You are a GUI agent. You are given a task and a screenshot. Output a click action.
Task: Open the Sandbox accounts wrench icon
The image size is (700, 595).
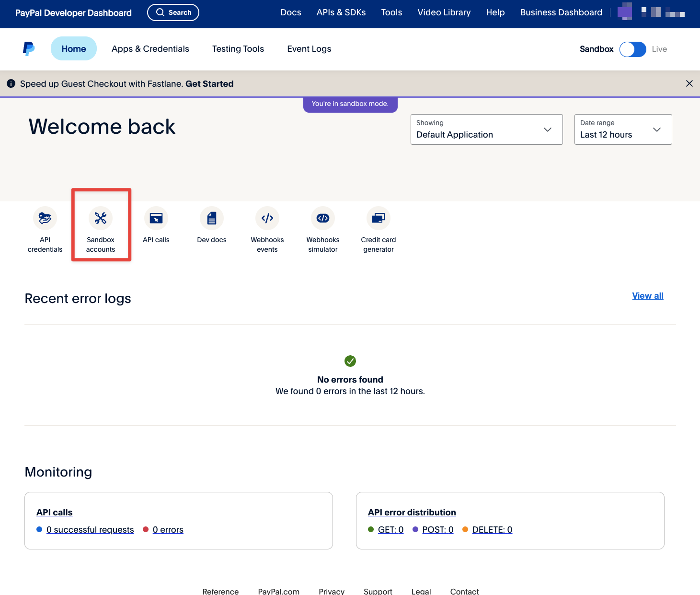101,219
